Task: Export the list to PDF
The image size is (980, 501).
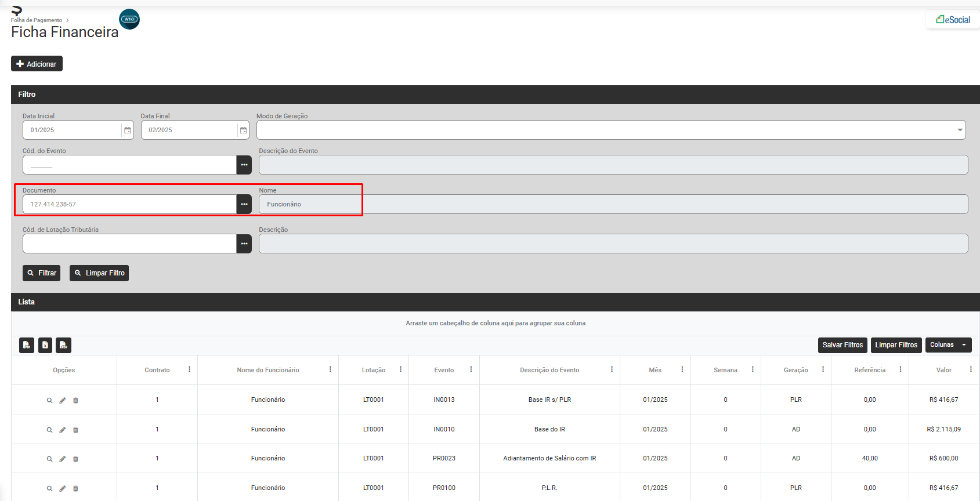Action: point(27,345)
